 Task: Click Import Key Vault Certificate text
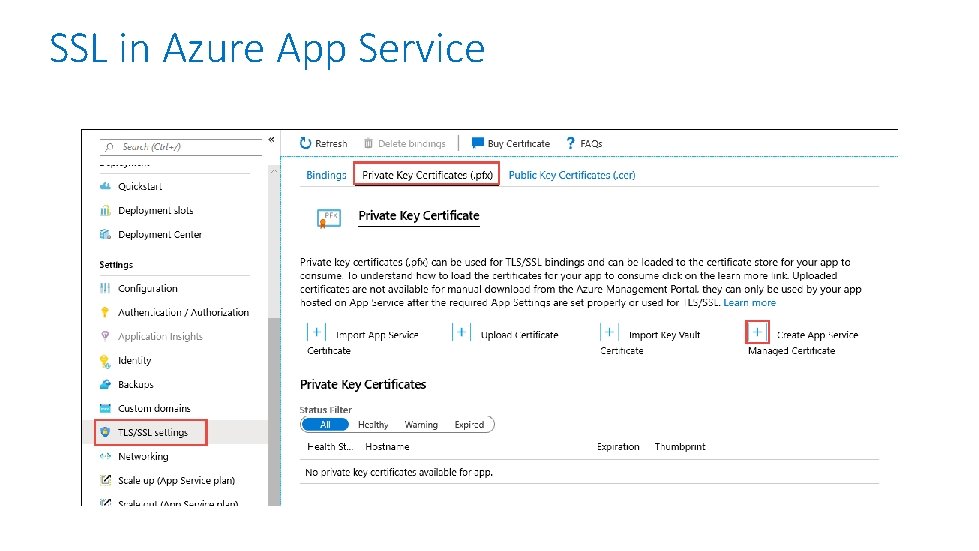[651, 343]
